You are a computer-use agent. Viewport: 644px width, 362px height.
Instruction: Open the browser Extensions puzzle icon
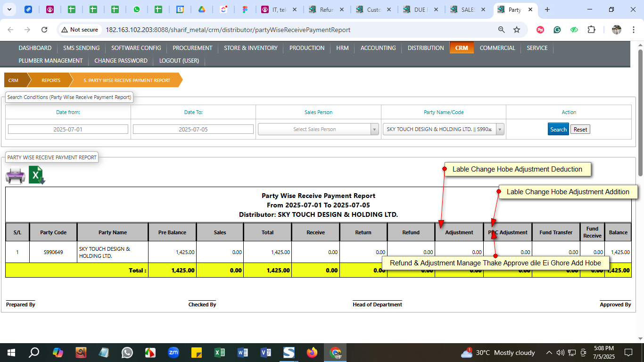click(x=591, y=30)
